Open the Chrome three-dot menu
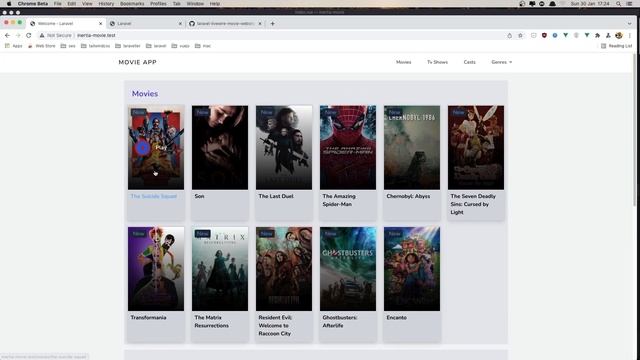The width and height of the screenshot is (640, 360). click(x=630, y=36)
